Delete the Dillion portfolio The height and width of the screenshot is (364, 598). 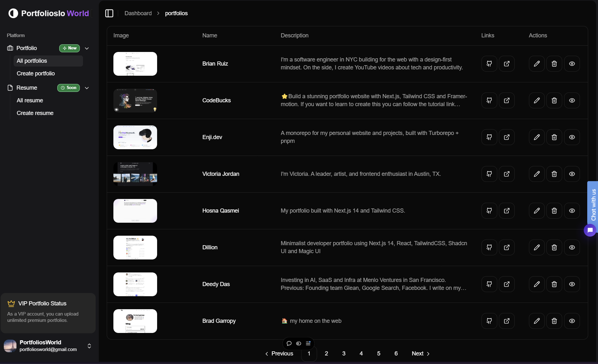(554, 247)
